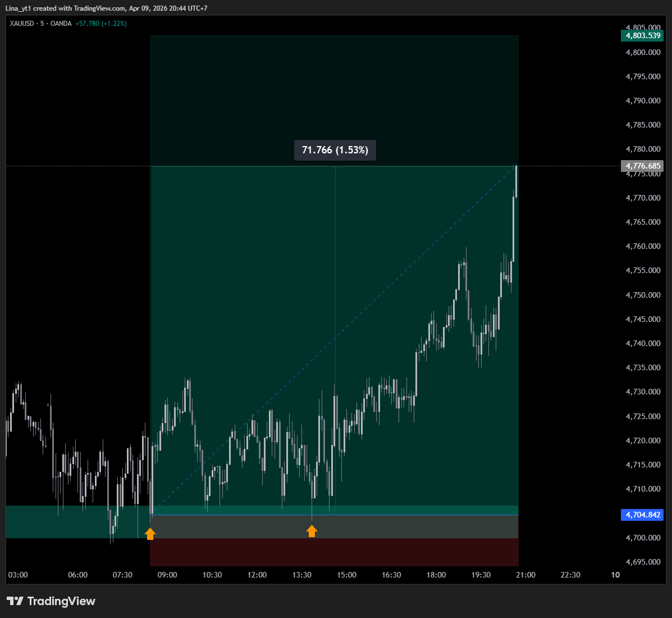Click the gray current price label 4,776.685
Screen dimensions: 672x618
tap(642, 166)
